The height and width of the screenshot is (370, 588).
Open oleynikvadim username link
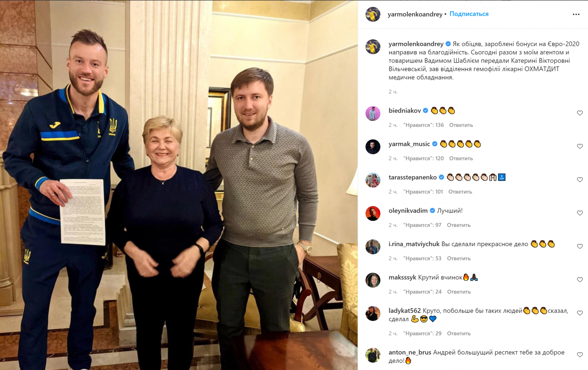[408, 211]
